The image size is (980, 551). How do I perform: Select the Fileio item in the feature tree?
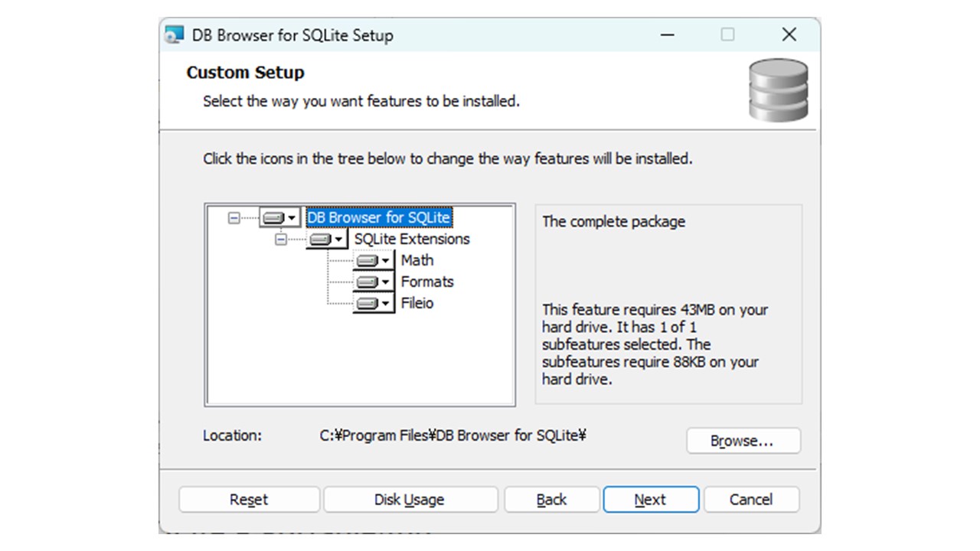tap(417, 303)
